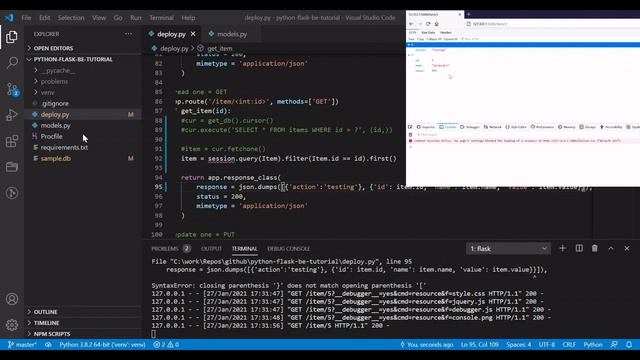Screen dimensions: 640x360
Task: Switch to the DEBUG CONSOLE tab
Action: tap(288, 248)
